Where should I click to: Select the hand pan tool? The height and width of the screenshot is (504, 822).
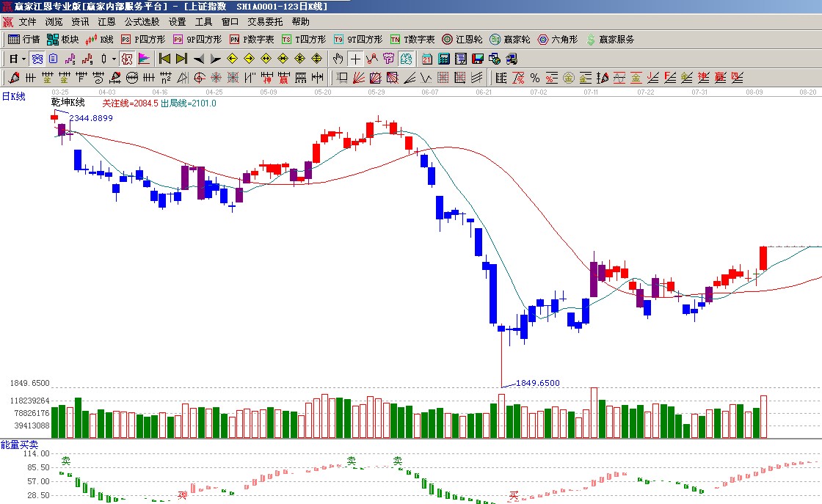[338, 59]
